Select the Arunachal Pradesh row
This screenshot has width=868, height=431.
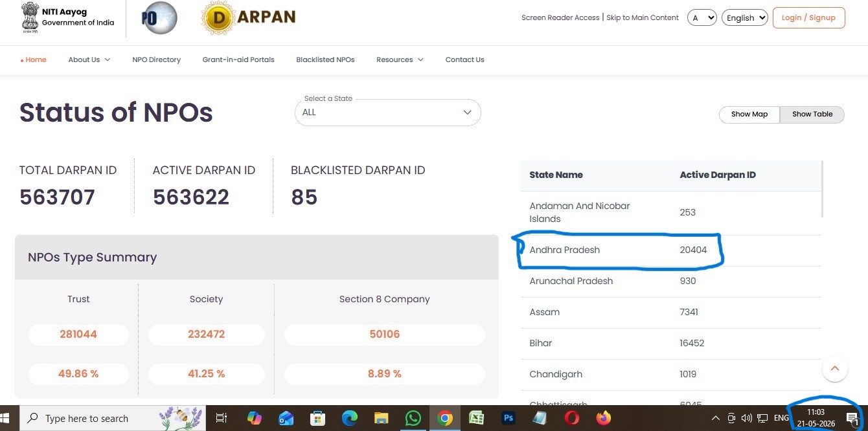click(x=670, y=281)
